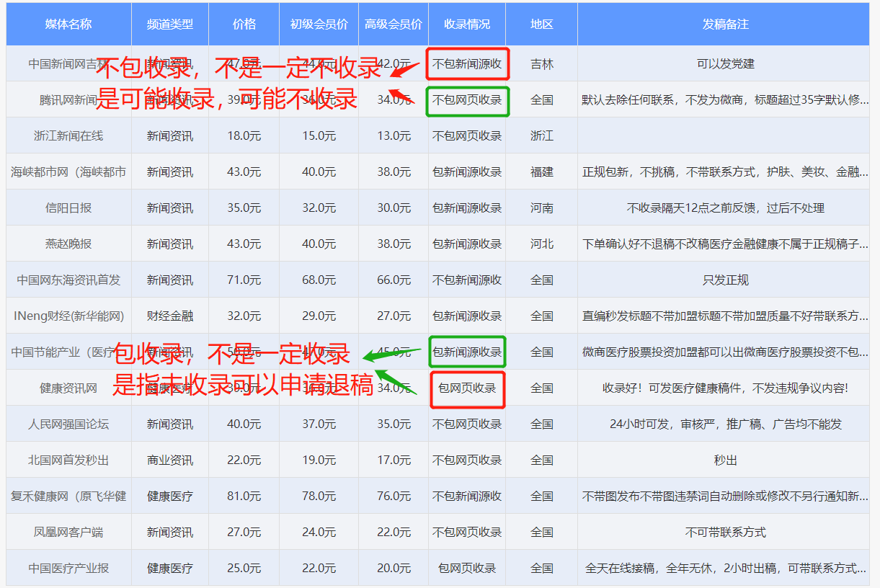Click the 媒体名称 column header
Screen dimensions: 880x588
pyautogui.click(x=68, y=24)
